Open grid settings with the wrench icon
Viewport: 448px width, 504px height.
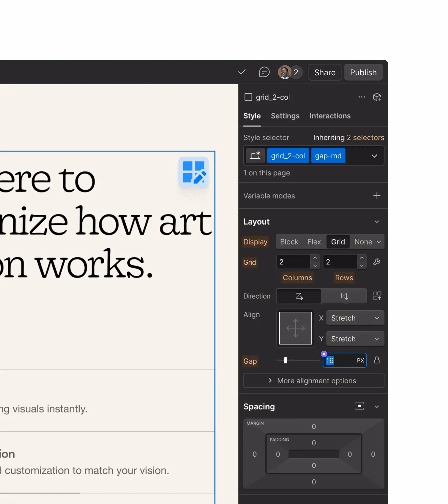tap(377, 262)
